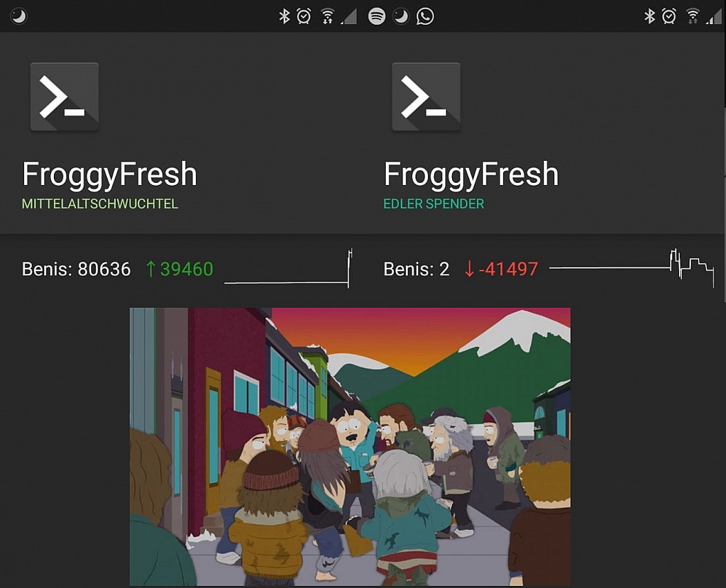Tap the right Bluetooth status icon
Viewport: 726px width, 588px height.
click(649, 17)
